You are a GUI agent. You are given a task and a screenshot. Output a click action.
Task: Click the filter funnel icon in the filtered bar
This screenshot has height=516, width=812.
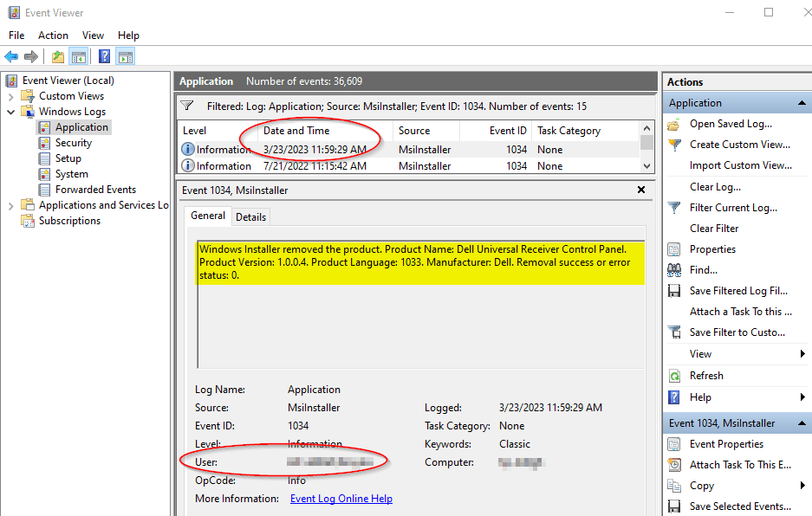tap(187, 106)
